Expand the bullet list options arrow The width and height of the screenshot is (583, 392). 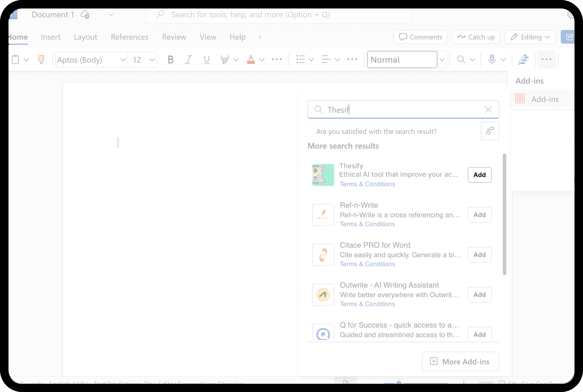311,60
